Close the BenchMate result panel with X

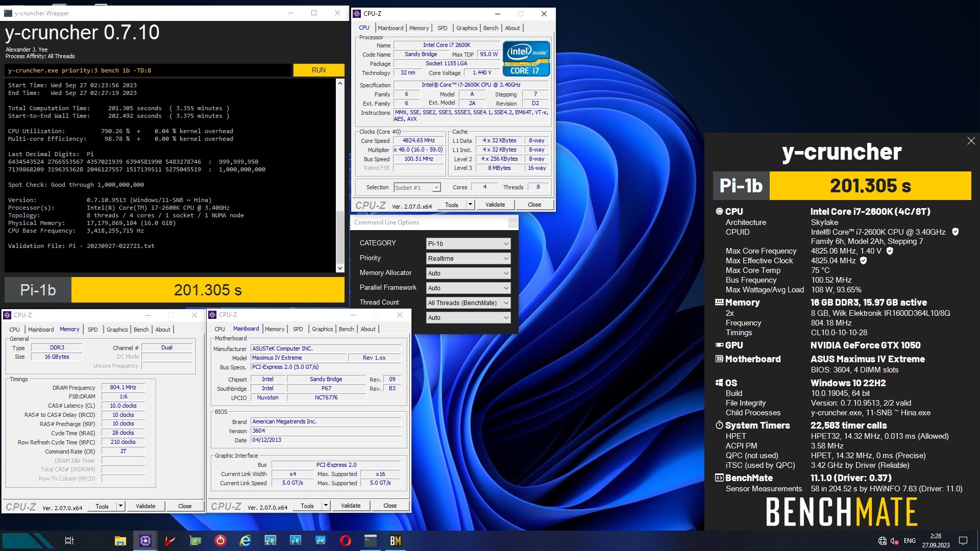[971, 141]
